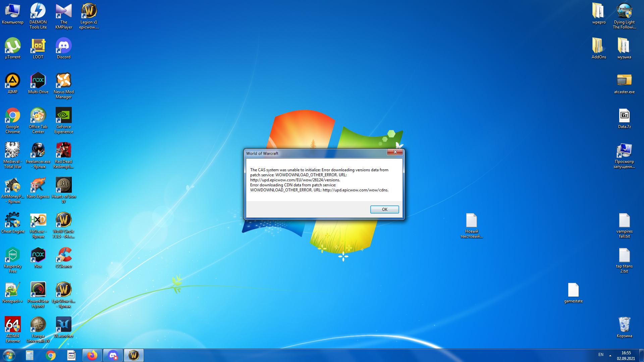Viewport: 644px width, 362px height.
Task: Select the AIMP desktop icon
Action: [13, 83]
